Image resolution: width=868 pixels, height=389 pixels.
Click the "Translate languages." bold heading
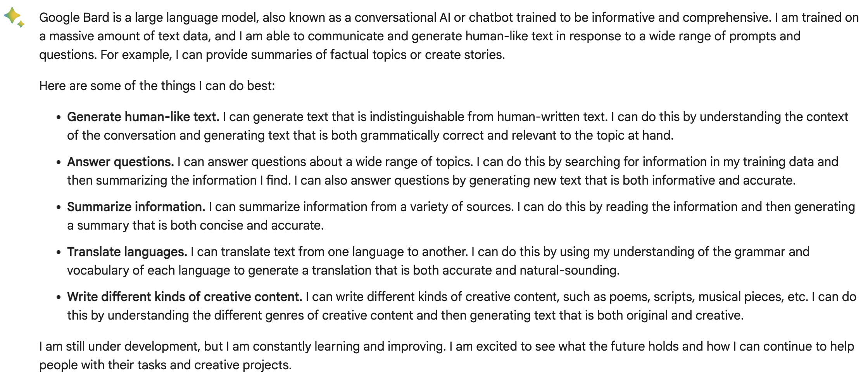click(127, 252)
